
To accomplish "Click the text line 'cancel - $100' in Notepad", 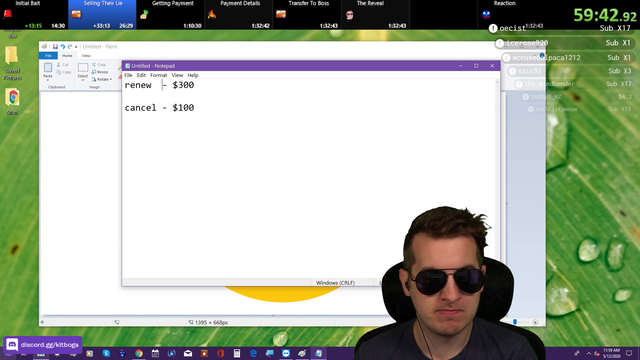I will point(159,108).
